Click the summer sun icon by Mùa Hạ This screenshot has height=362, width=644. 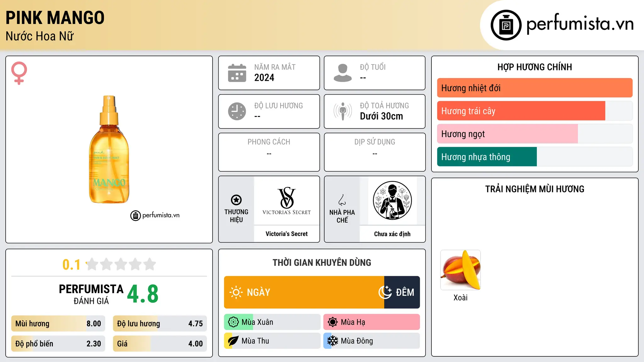click(x=333, y=322)
